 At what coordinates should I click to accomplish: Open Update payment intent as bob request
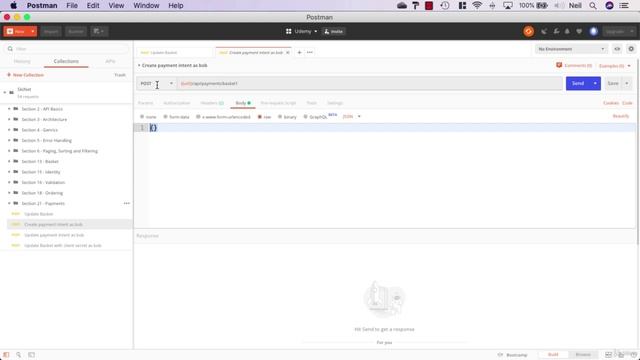[54, 235]
